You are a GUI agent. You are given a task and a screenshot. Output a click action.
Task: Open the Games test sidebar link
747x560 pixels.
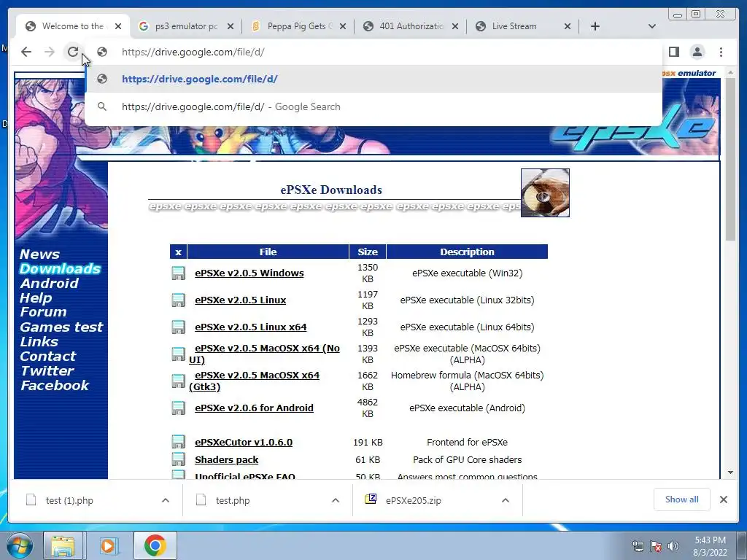61,327
